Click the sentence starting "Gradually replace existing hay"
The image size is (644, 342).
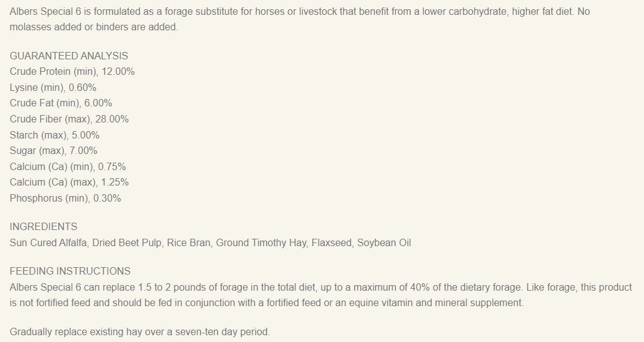tap(140, 331)
